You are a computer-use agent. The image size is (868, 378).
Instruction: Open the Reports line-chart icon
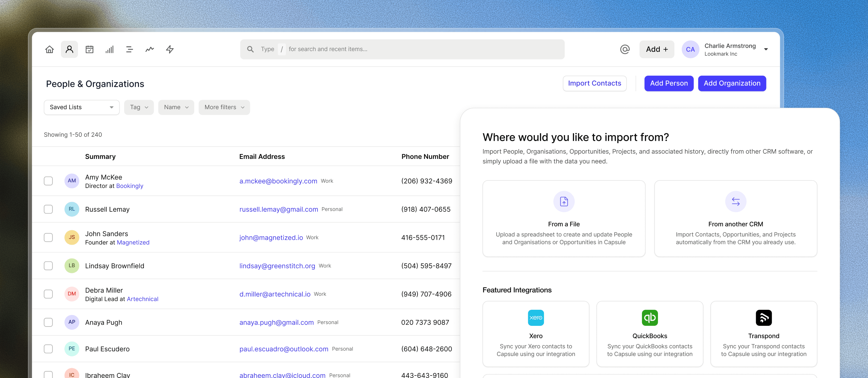150,49
